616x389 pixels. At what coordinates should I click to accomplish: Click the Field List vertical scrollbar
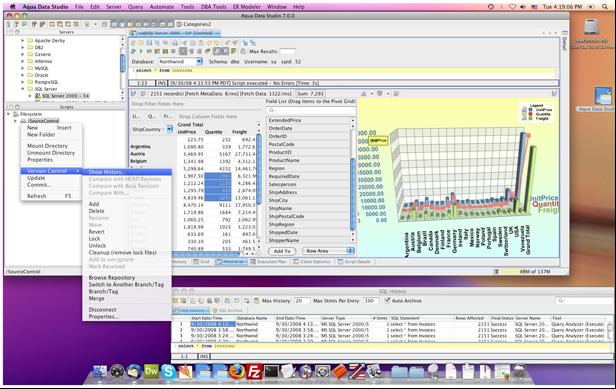tap(352, 180)
